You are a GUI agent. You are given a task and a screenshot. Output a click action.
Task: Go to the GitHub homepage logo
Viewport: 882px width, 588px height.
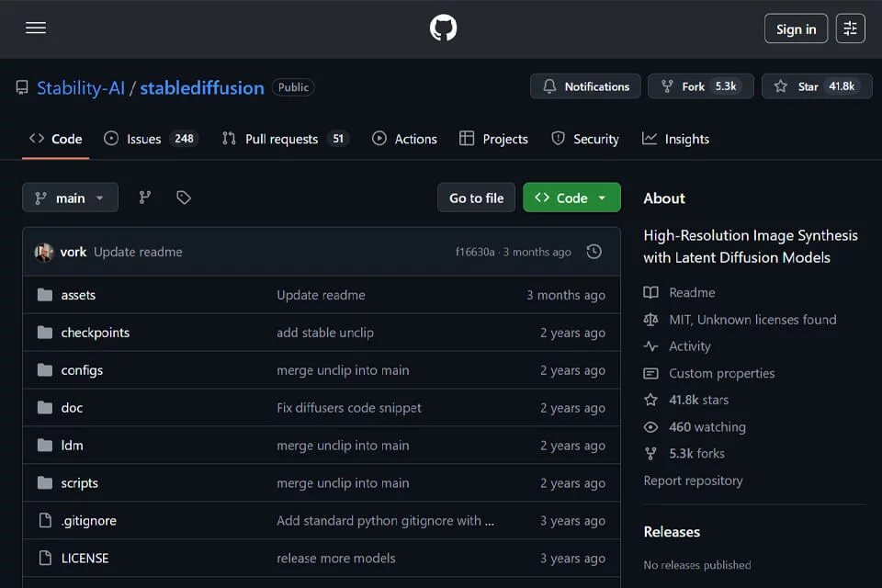point(443,28)
